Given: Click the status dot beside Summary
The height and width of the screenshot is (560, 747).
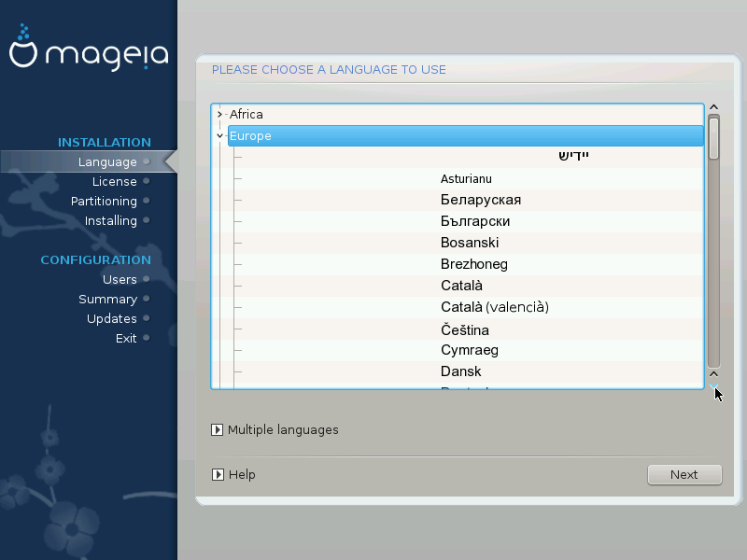Looking at the screenshot, I should (x=147, y=299).
